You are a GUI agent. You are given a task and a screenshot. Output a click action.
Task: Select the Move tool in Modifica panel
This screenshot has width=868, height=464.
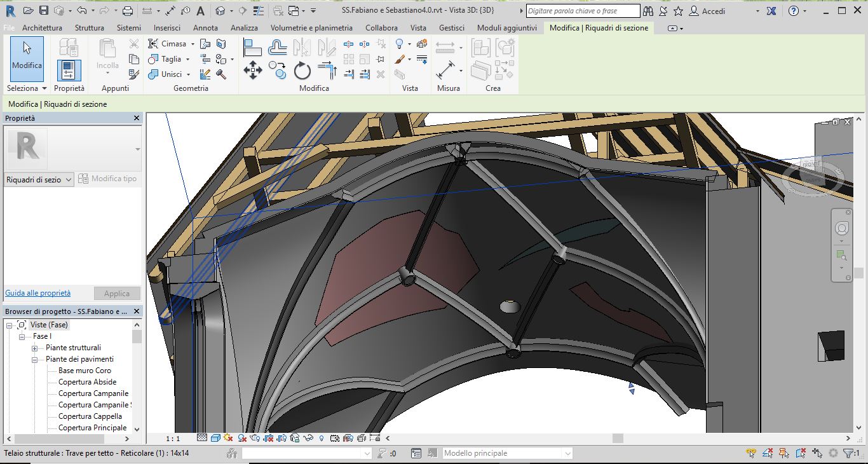point(253,70)
